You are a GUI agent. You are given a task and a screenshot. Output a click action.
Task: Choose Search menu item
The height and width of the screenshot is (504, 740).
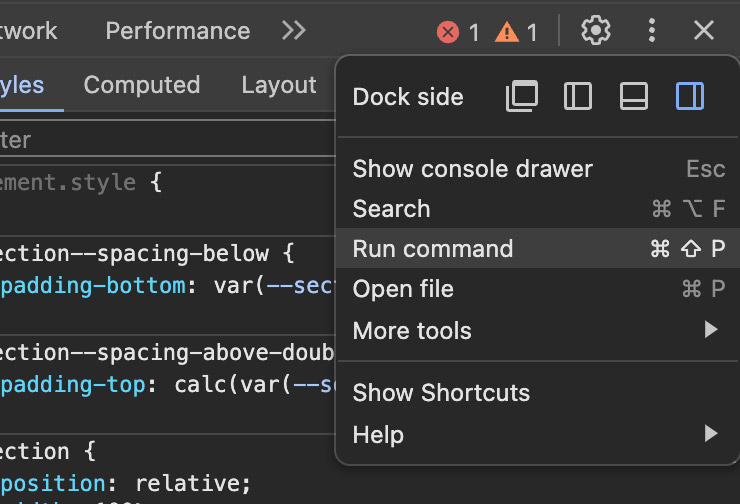(x=538, y=209)
